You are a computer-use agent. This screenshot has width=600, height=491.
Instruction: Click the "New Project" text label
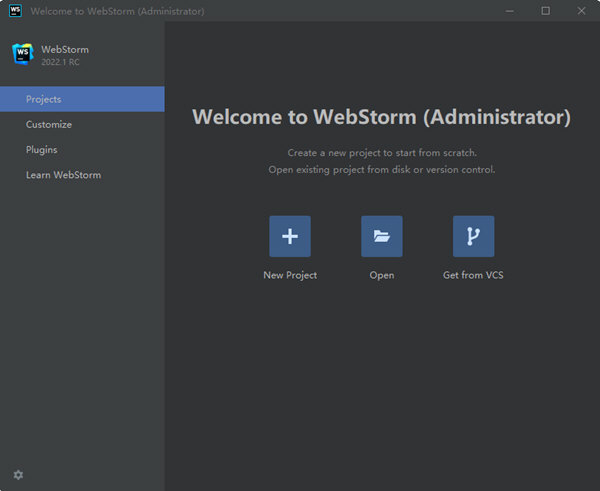click(x=290, y=275)
